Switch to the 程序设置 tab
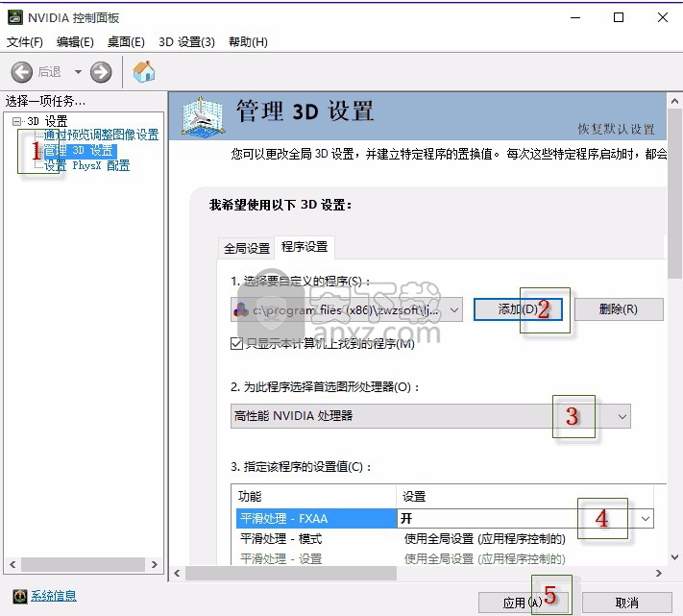The height and width of the screenshot is (616, 683). click(305, 247)
